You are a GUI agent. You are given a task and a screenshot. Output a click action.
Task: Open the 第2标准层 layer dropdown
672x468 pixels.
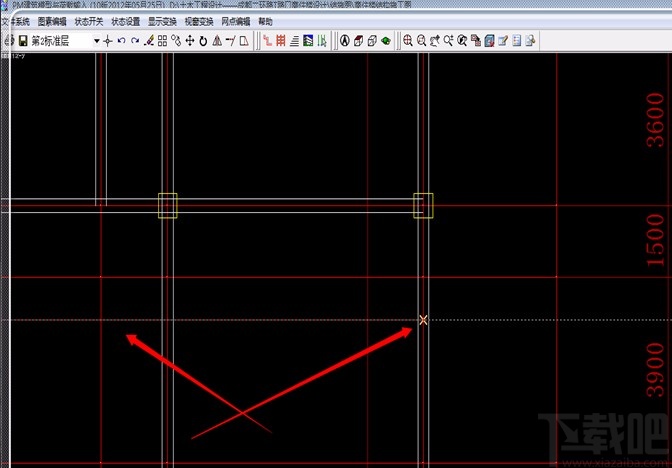click(x=97, y=41)
